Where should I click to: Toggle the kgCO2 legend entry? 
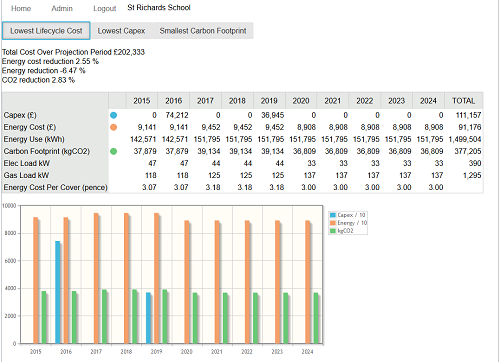coord(341,231)
